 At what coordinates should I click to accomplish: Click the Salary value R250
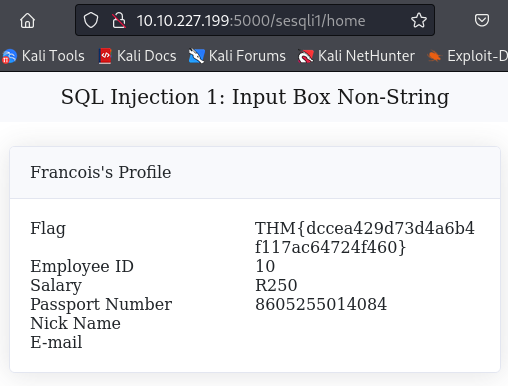(276, 285)
